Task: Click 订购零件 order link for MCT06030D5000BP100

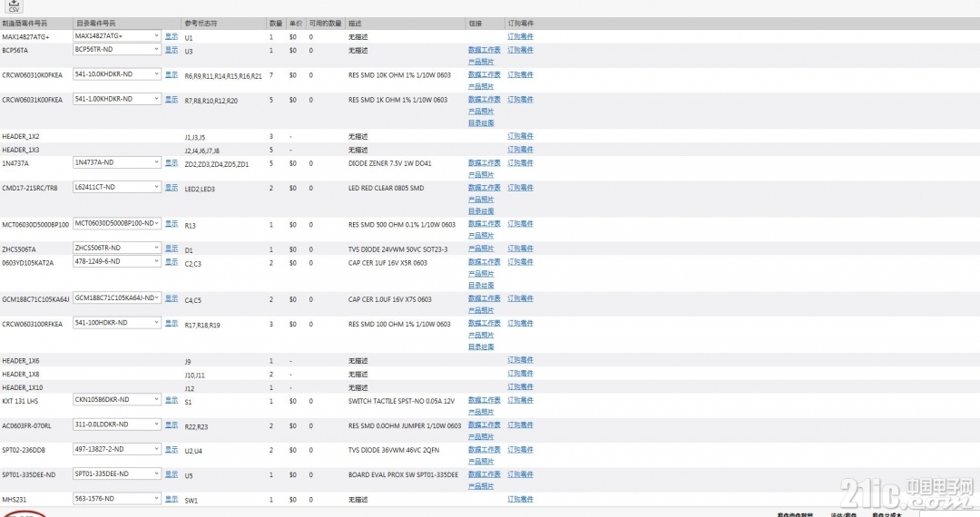Action: click(521, 224)
